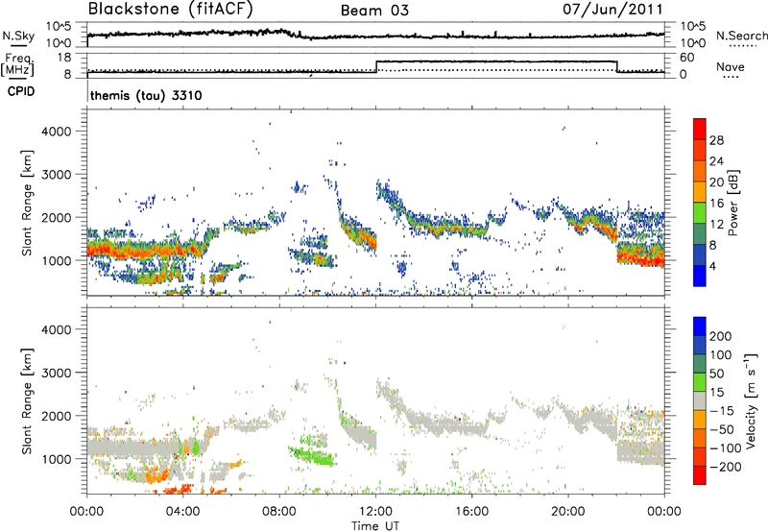This screenshot has width=768, height=532.
Task: Click the 'Beam 03' label
Action: click(x=374, y=11)
